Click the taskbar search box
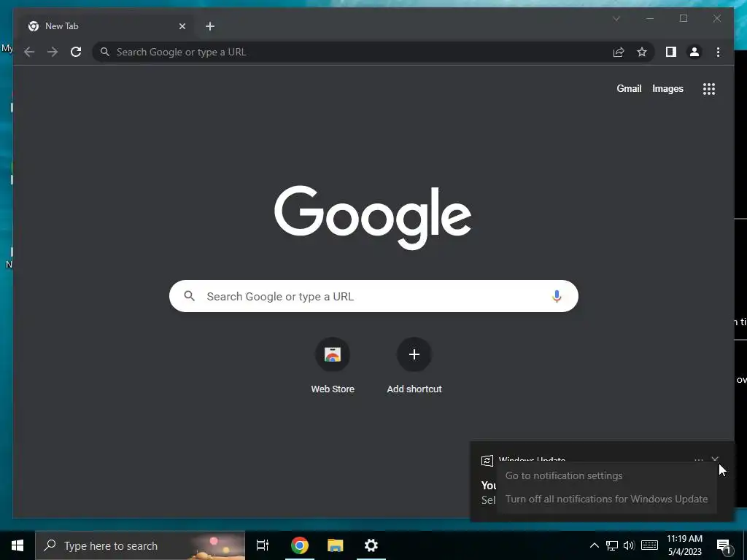This screenshot has height=560, width=747. tap(140, 545)
